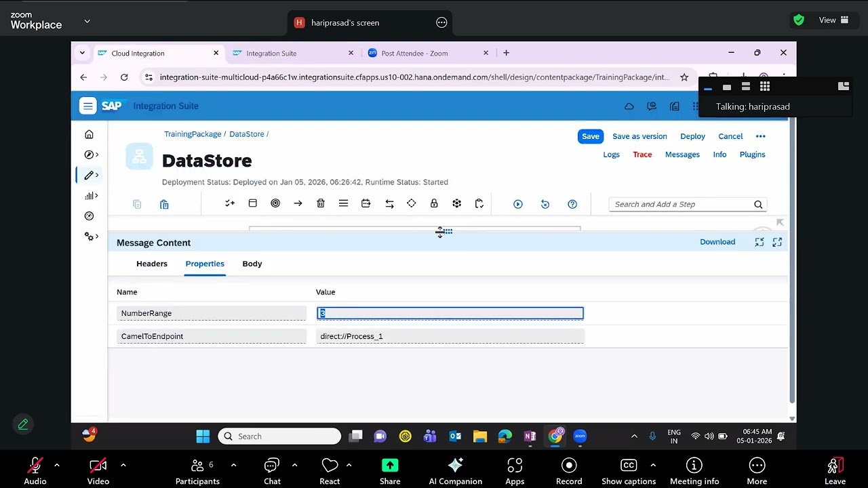Click the reset simulation icon
The image size is (868, 488).
[x=545, y=204]
